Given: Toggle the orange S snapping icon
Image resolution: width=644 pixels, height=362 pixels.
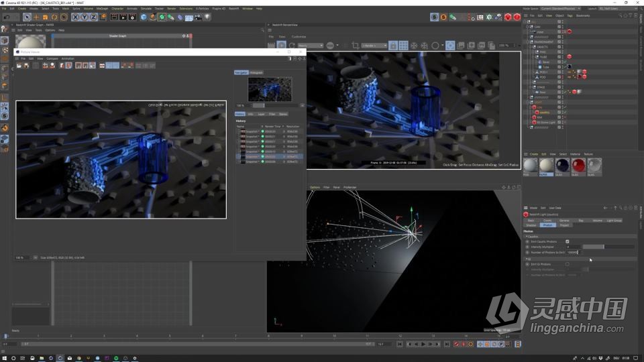Looking at the screenshot, I should tap(443, 17).
